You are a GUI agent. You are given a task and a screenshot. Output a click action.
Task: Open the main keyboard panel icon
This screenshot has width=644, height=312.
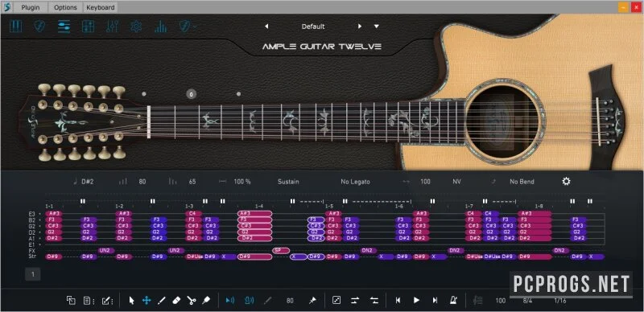point(15,27)
